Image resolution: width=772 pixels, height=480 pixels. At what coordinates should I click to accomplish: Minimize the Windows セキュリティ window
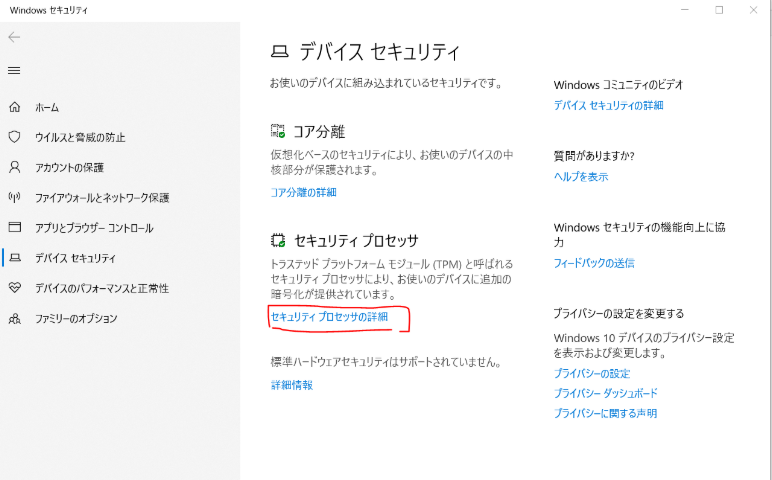pyautogui.click(x=684, y=10)
